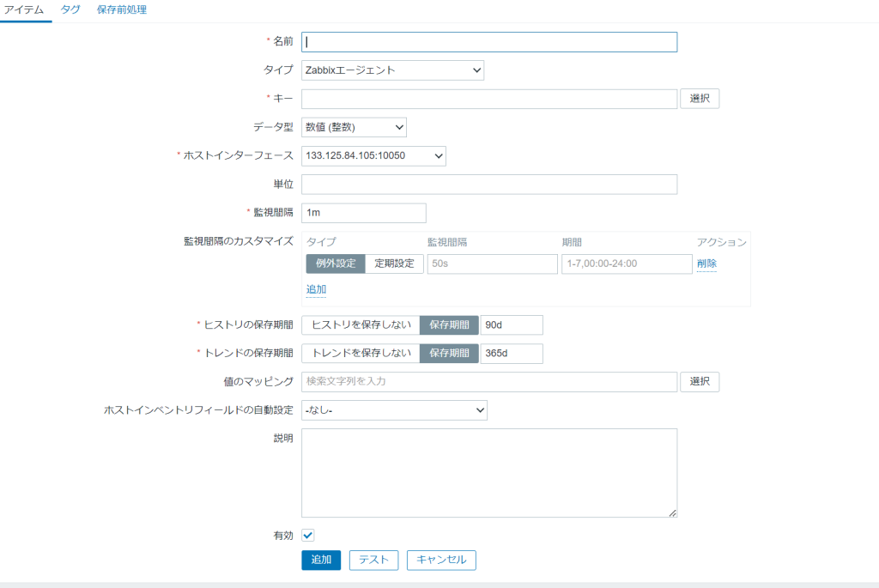Click the キャンセル button

coord(441,560)
